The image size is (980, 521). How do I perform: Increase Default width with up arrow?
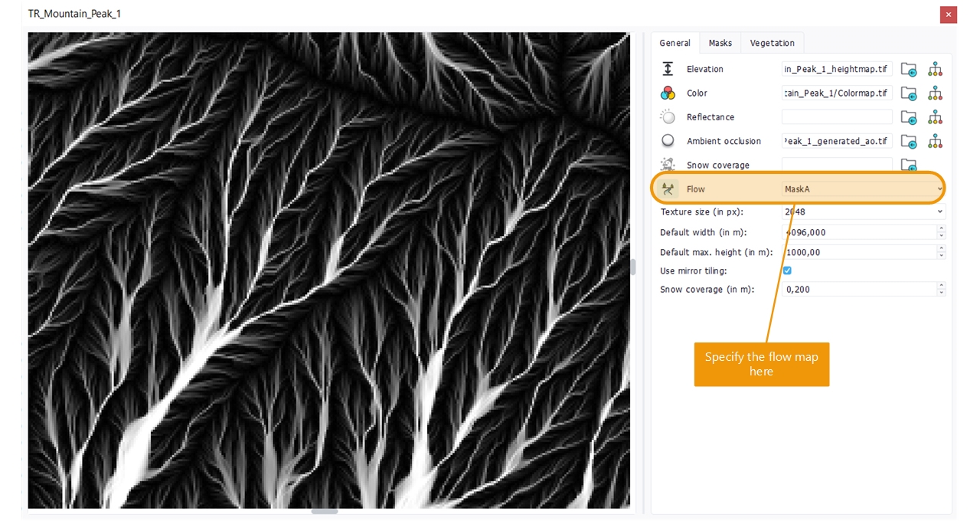click(941, 228)
